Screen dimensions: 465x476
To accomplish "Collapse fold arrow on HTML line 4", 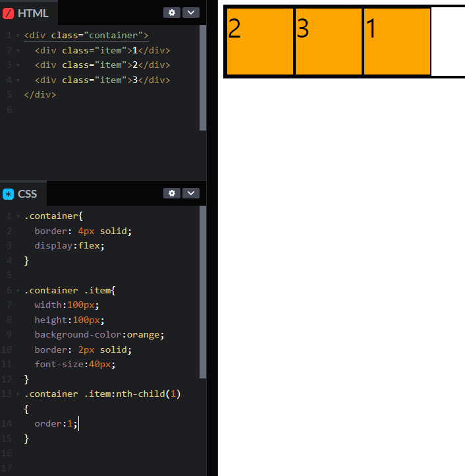I will click(x=18, y=80).
